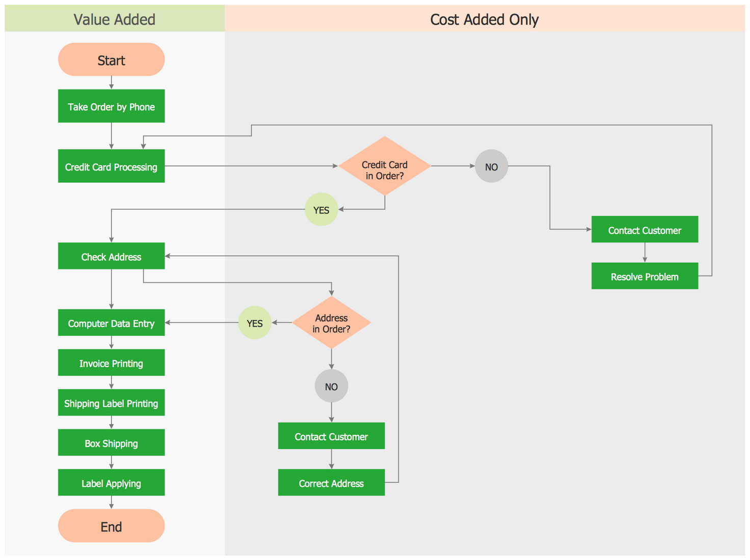Click the Resolve Problem process box
This screenshot has width=750, height=560.
(x=645, y=276)
